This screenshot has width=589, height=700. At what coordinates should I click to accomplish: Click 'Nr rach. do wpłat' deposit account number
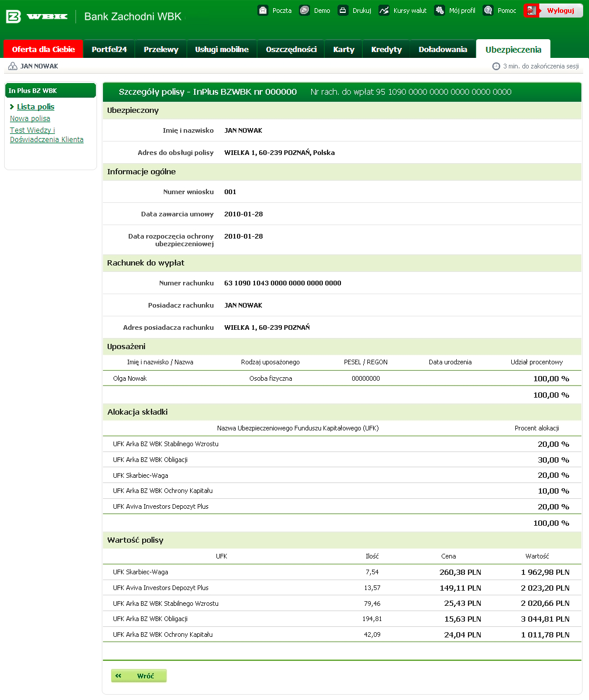click(x=411, y=92)
